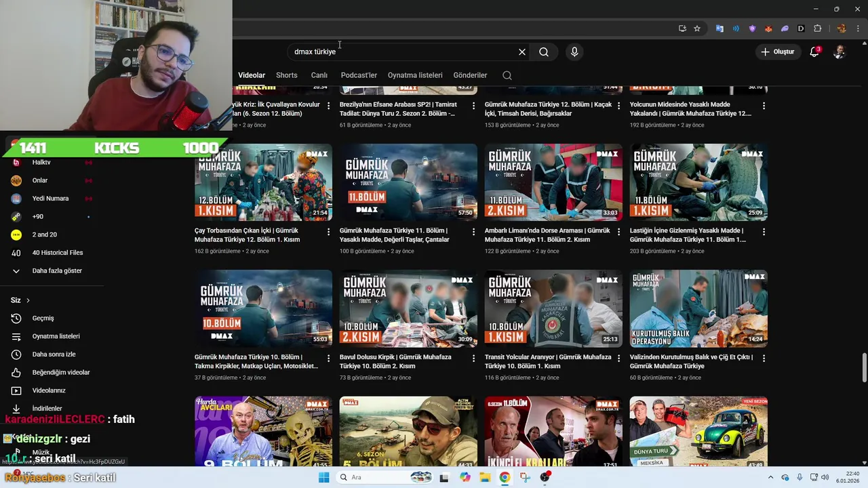868x488 pixels.
Task: Expand the 'Siz' section chevron
Action: 28,300
